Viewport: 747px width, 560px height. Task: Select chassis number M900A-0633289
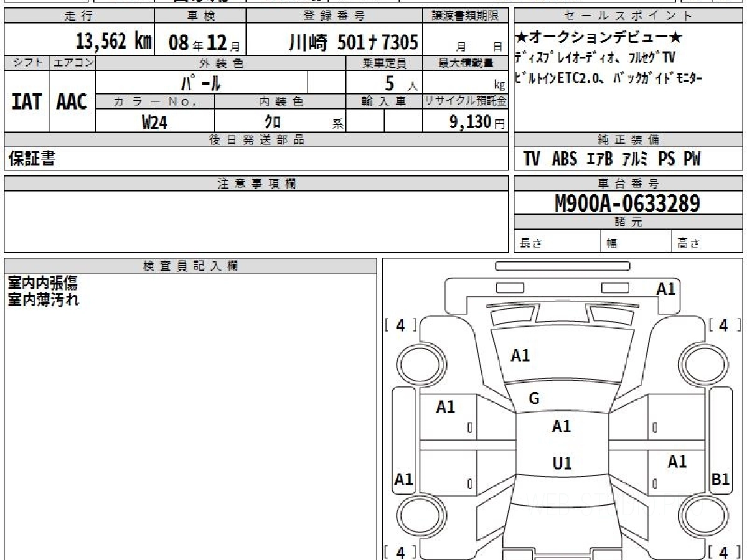627,203
